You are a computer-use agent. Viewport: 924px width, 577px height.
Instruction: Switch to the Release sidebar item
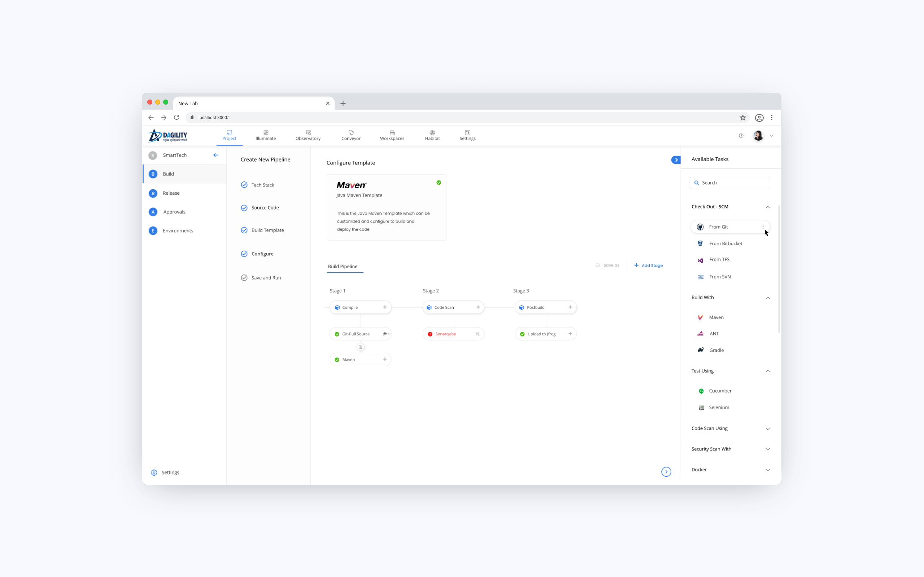coord(171,193)
